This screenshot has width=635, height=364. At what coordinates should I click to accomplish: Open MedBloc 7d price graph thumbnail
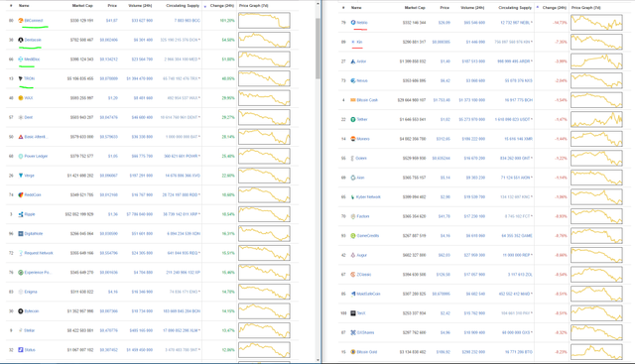tap(264, 60)
